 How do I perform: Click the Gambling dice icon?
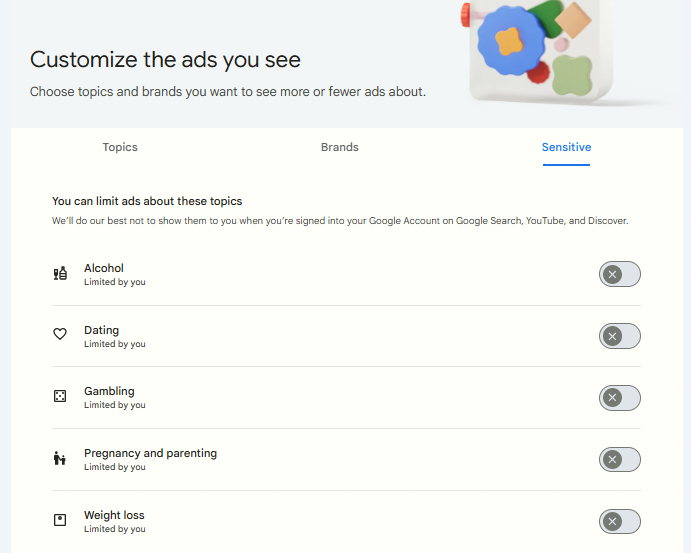pos(60,397)
